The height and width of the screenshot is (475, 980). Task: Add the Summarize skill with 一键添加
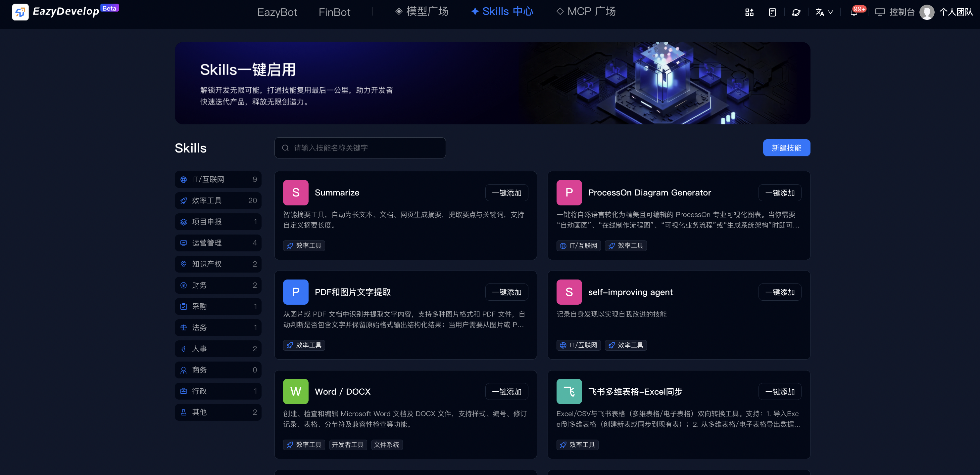coord(507,193)
